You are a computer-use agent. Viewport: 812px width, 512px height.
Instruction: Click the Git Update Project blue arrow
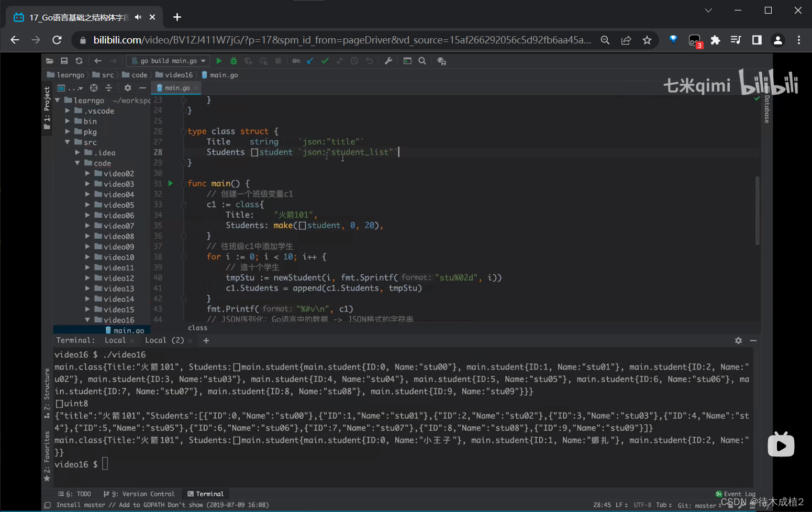310,61
